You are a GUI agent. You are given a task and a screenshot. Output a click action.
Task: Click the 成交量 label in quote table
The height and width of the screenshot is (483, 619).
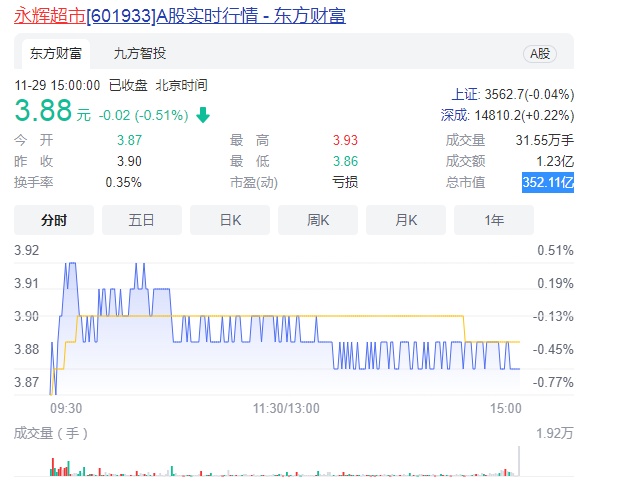(465, 140)
